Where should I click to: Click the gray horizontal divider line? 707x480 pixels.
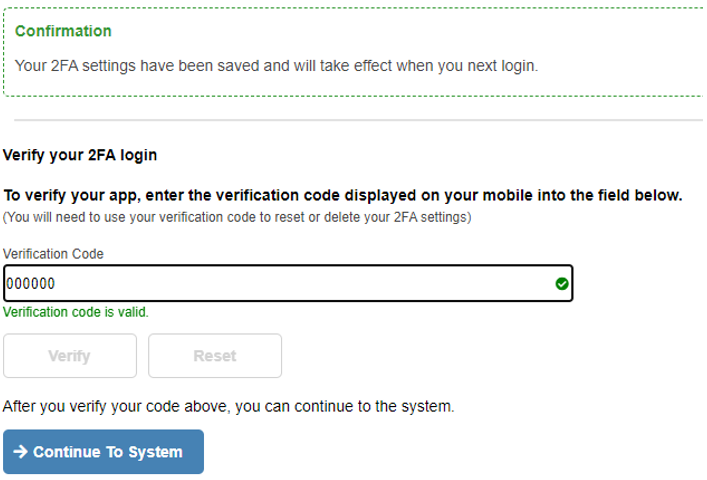pyautogui.click(x=358, y=120)
